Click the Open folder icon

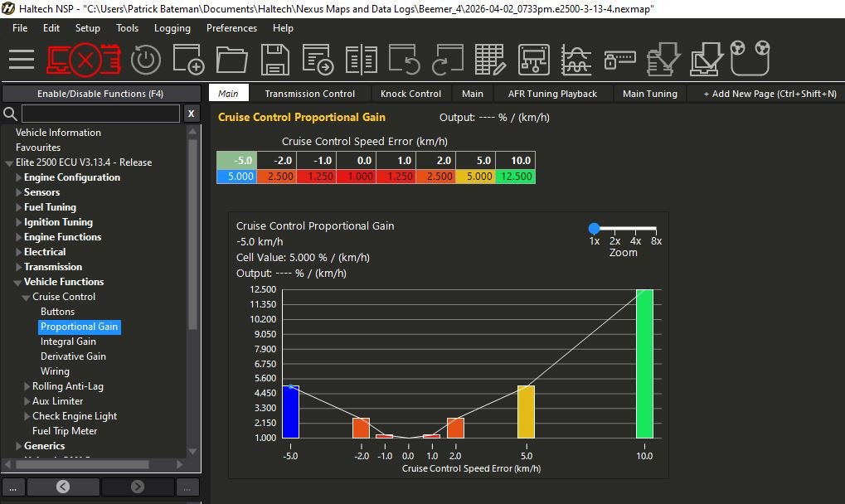[x=232, y=60]
